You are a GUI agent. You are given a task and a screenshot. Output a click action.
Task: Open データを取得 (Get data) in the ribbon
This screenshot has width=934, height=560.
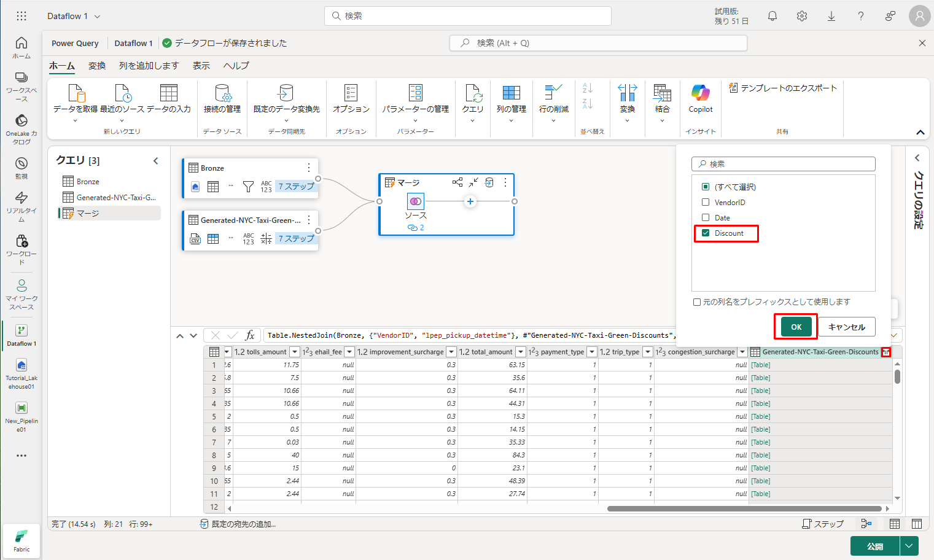[76, 98]
